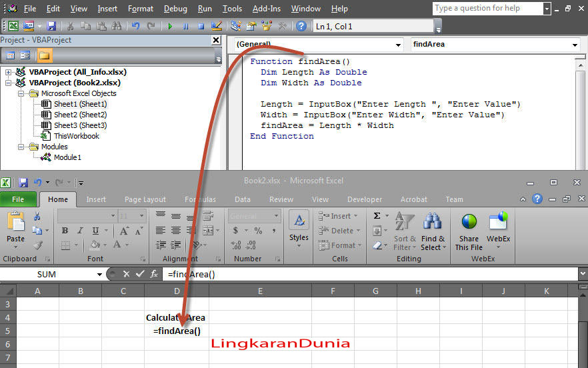Click the VBA Help question mark icon
This screenshot has height=368, width=588.
point(301,26)
